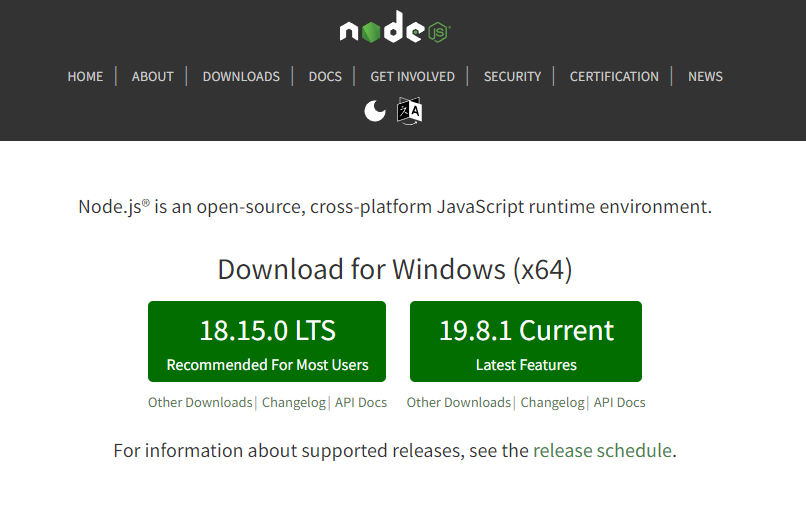Open DOWNLOADS in the navigation bar
Screen dimensions: 806x523
point(241,77)
